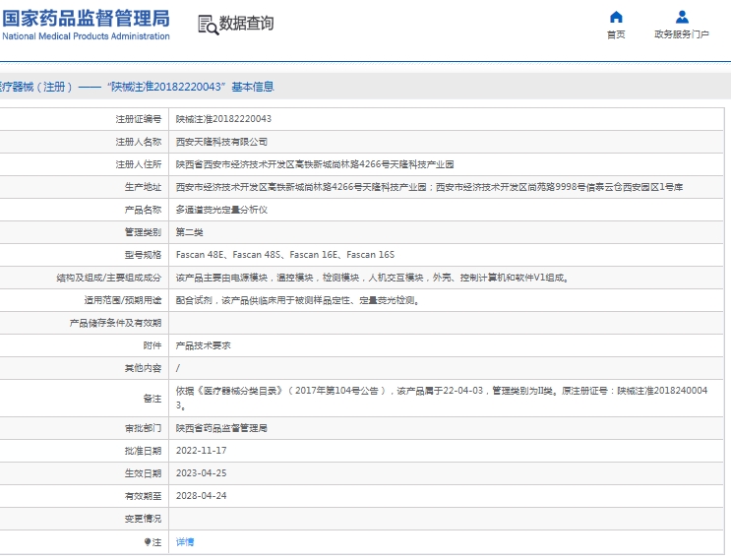Click the 政务服务门户 text label
This screenshot has width=731, height=560.
click(x=682, y=34)
